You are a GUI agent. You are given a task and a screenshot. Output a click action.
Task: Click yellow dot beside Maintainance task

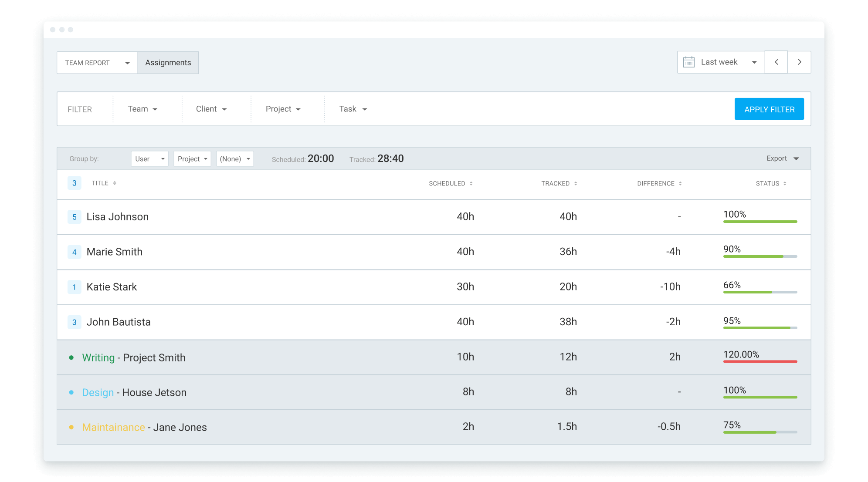point(71,427)
